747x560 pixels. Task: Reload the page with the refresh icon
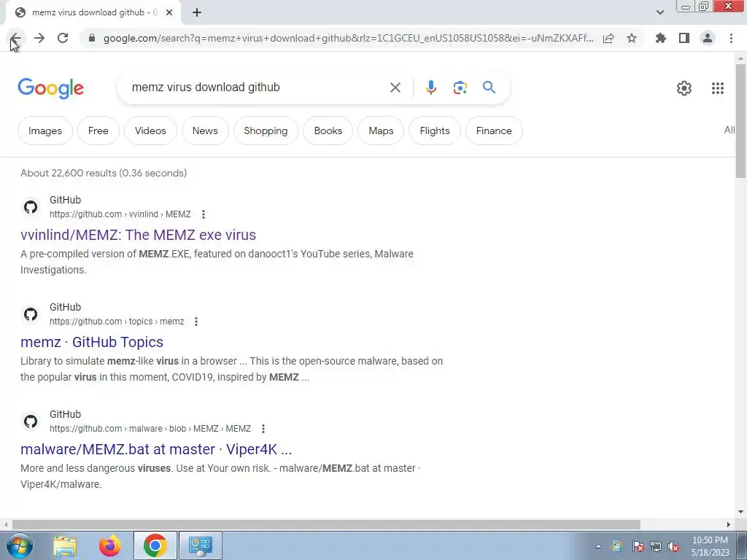63,38
